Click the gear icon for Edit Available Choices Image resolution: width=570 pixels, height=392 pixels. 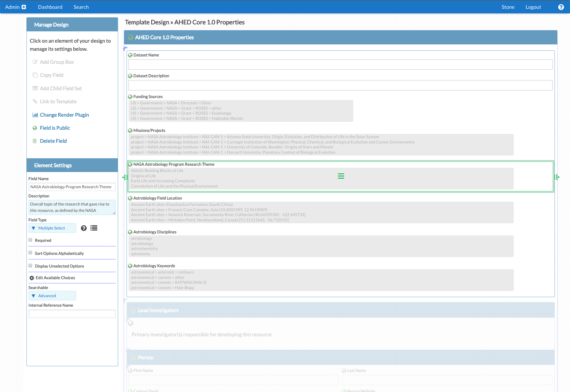(32, 278)
